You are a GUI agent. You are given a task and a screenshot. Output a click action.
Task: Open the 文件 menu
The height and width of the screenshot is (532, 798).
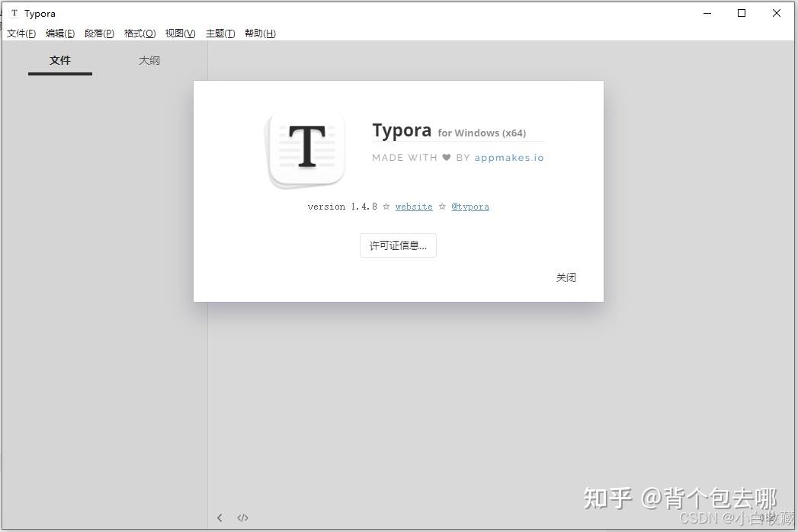21,33
